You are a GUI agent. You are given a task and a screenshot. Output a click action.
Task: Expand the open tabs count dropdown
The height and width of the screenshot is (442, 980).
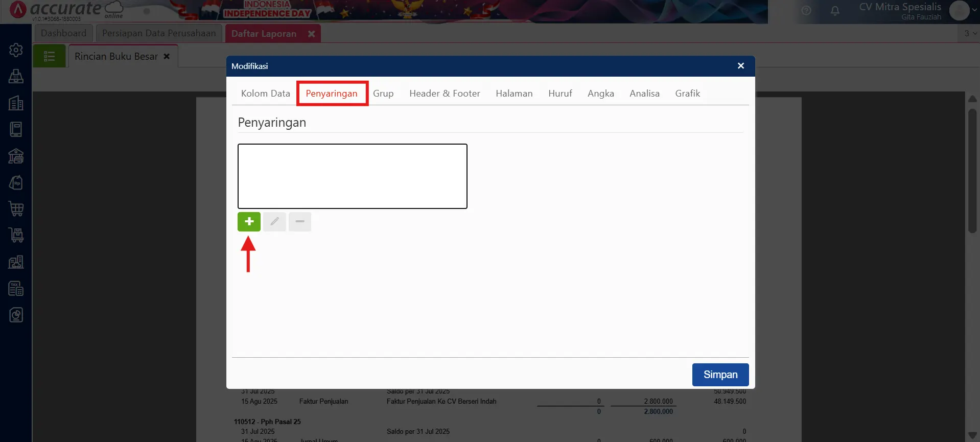coord(970,33)
